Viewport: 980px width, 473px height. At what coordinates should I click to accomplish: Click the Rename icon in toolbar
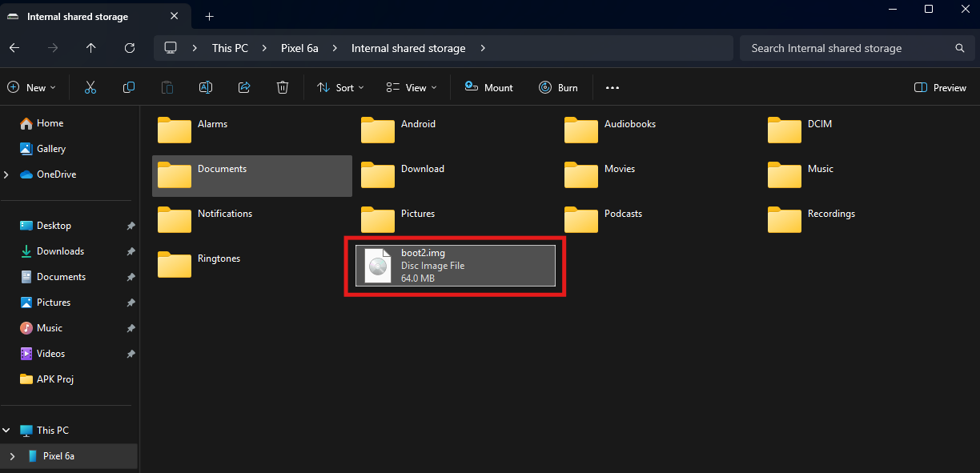[x=206, y=87]
